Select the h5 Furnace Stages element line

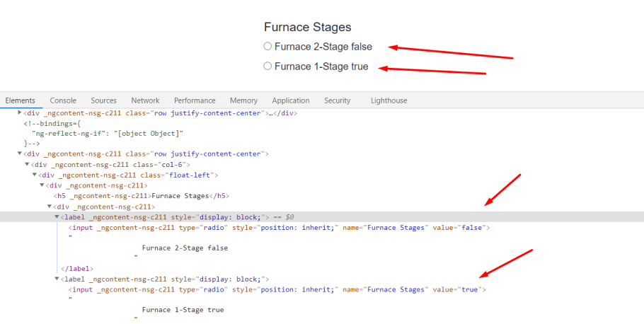click(142, 196)
